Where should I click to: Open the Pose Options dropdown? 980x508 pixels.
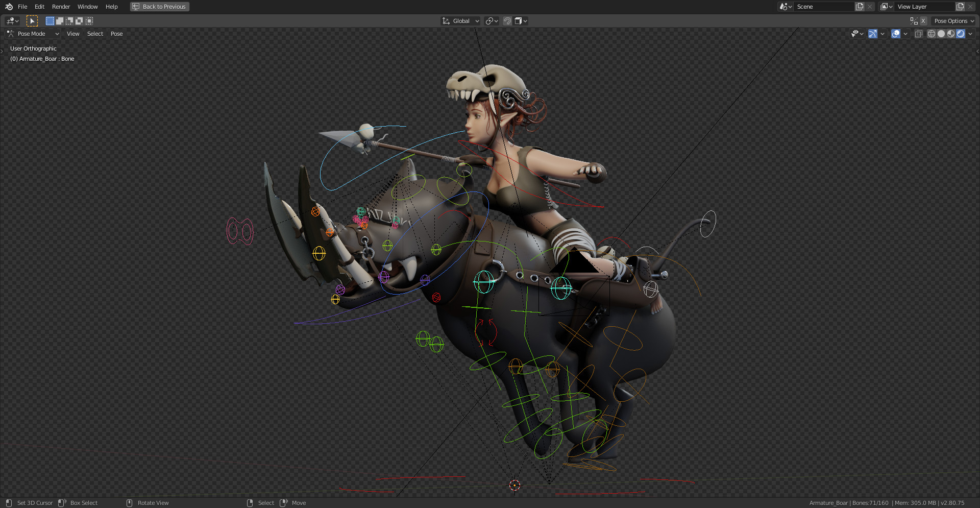tap(954, 21)
